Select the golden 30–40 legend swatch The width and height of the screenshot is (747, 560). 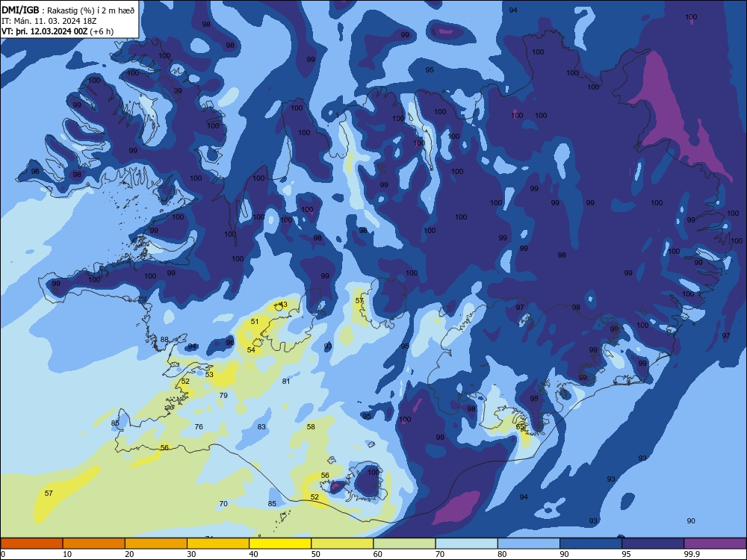218,544
